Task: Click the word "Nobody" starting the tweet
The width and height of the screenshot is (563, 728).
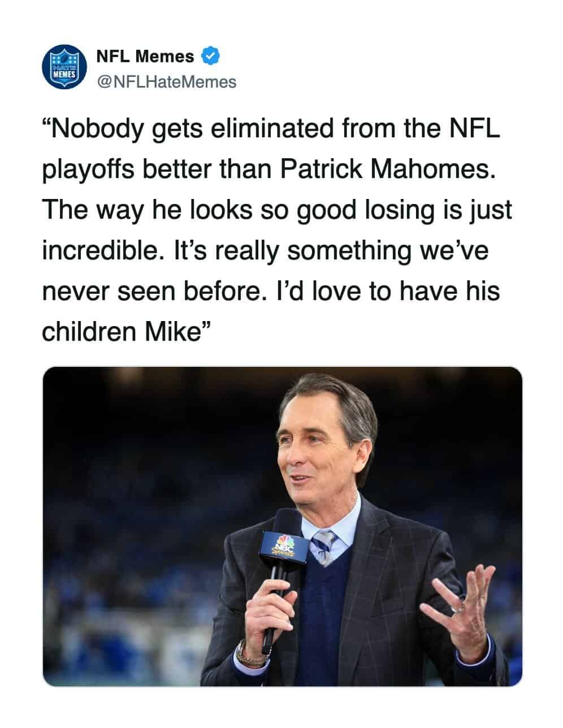Action: click(94, 129)
